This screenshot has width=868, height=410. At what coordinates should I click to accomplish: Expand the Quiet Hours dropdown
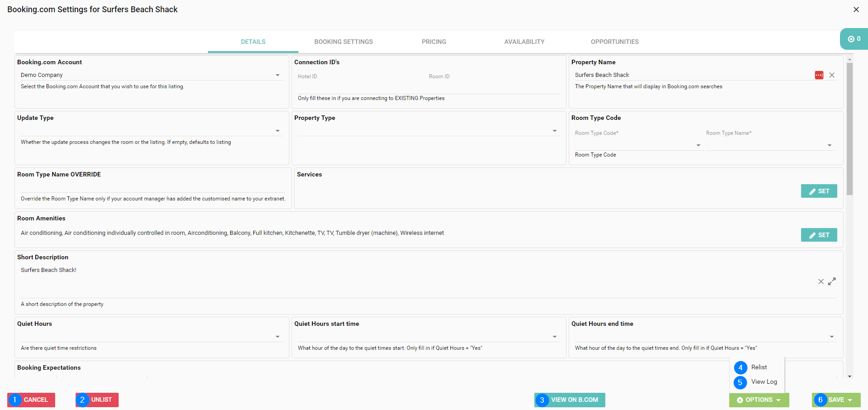(x=278, y=337)
